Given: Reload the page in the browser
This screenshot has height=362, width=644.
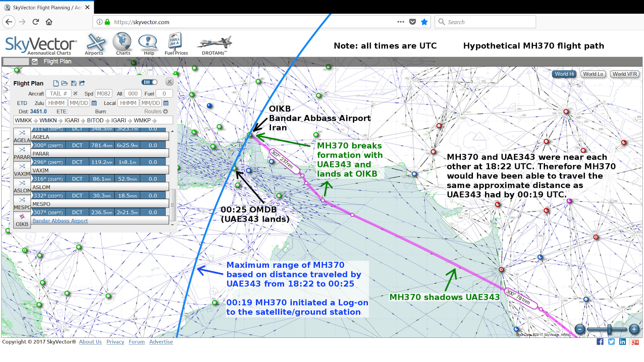Looking at the screenshot, I should 35,22.
